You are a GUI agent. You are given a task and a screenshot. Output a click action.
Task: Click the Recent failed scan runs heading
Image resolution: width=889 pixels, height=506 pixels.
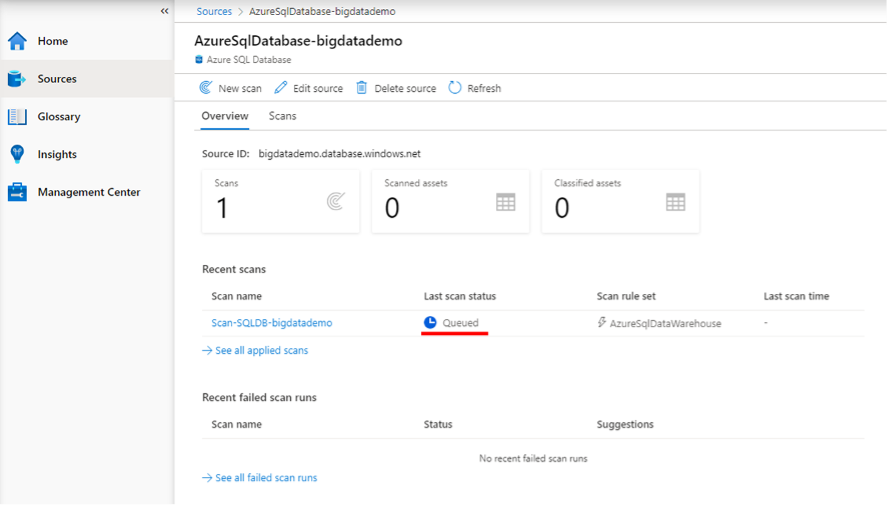pos(259,398)
